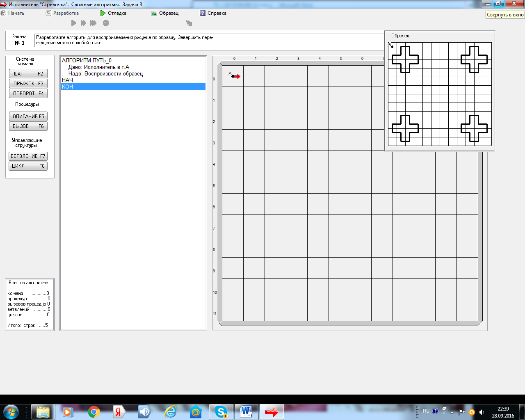The height and width of the screenshot is (420, 525).
Task: Click the round stop debug icon
Action: (106, 23)
